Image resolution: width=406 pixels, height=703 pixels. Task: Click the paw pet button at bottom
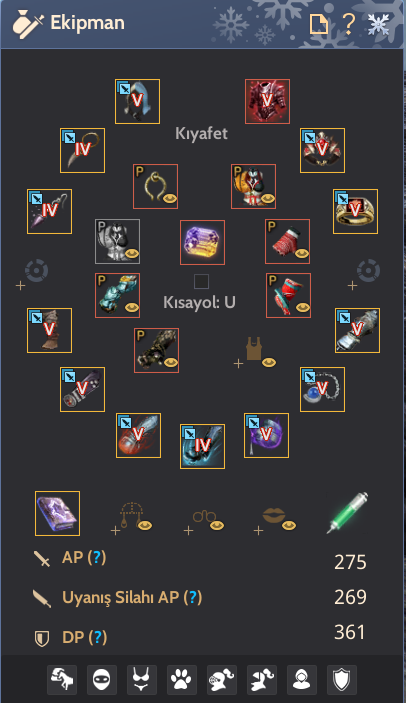(181, 680)
